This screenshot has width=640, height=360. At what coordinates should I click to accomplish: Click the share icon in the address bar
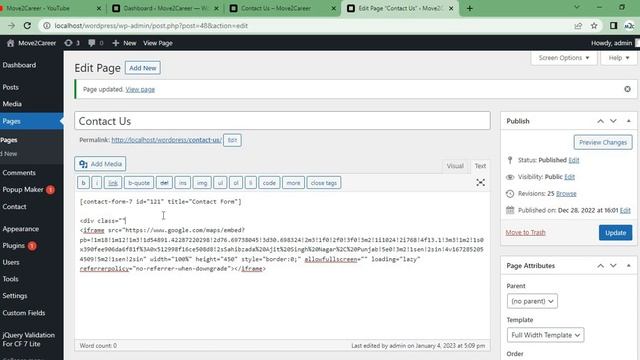pos(578,26)
